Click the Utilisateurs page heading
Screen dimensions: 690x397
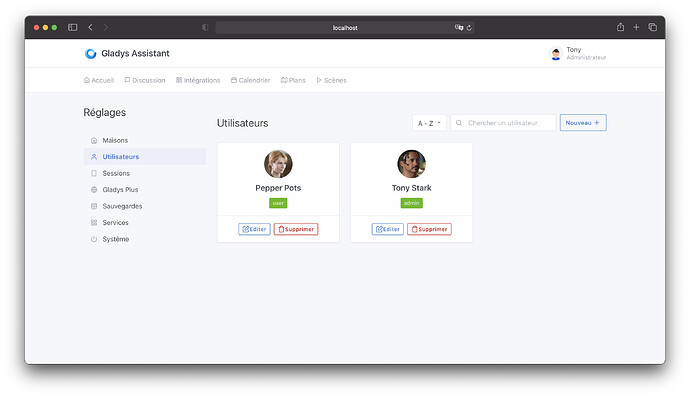[242, 123]
